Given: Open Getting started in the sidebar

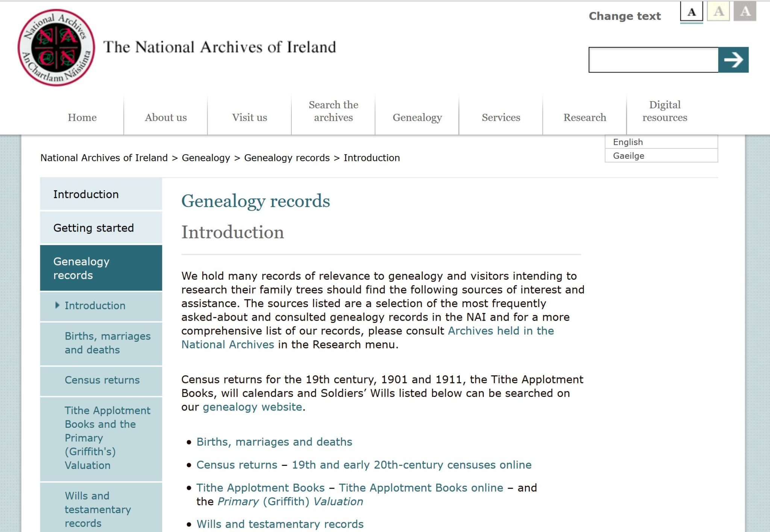Looking at the screenshot, I should coord(101,228).
